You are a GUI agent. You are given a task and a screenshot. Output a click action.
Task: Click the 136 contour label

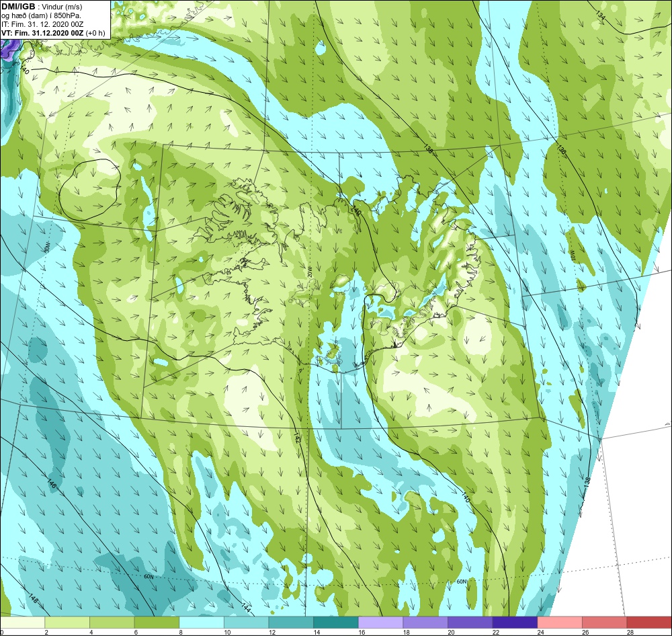[561, 150]
